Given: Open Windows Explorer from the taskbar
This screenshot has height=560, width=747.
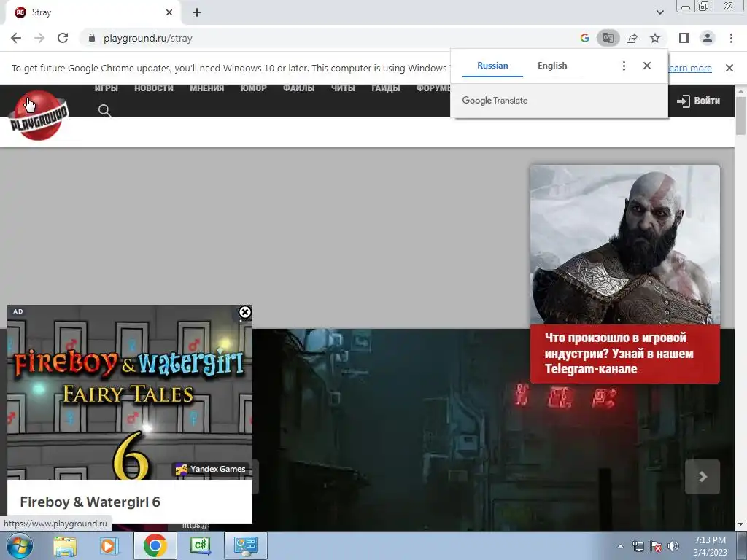Looking at the screenshot, I should [65, 545].
